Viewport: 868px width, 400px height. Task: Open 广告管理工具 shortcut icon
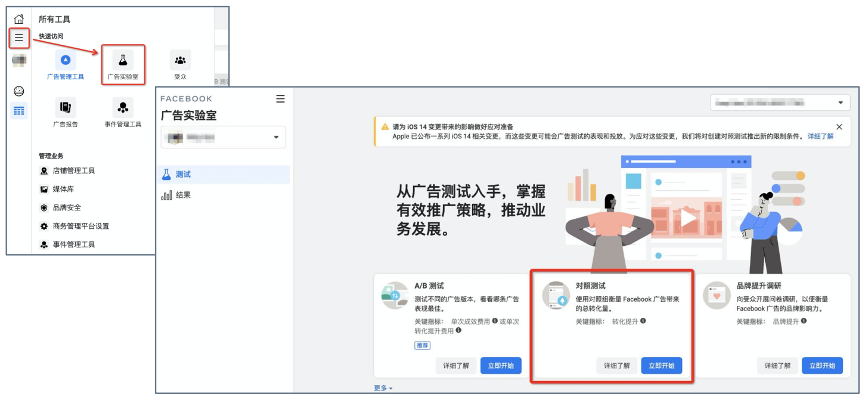tap(66, 60)
